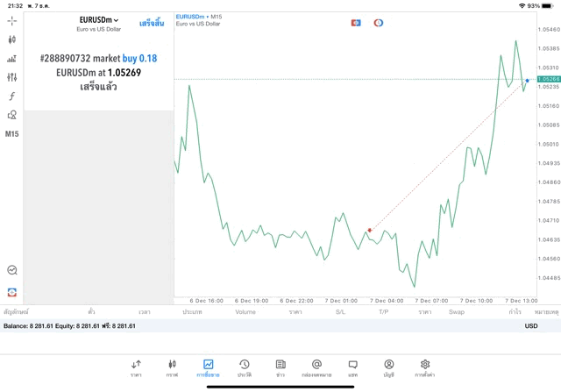Open the การซื้อขาย trade tab

coord(208,368)
